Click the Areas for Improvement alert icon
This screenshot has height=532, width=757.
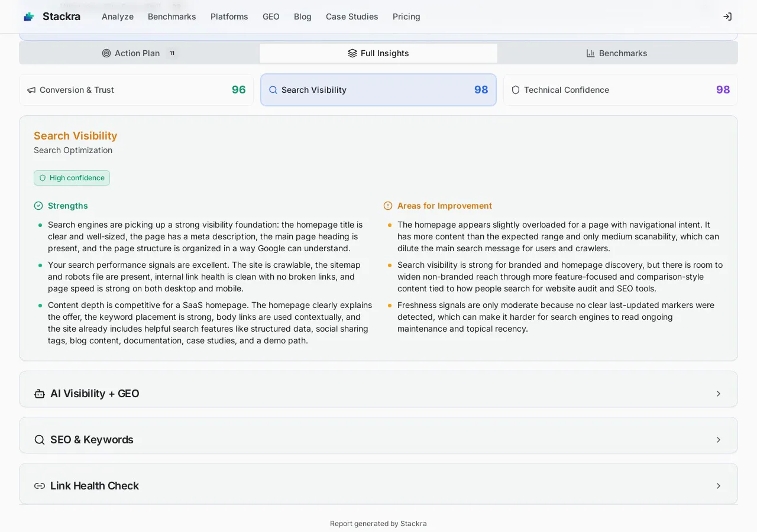coord(388,206)
